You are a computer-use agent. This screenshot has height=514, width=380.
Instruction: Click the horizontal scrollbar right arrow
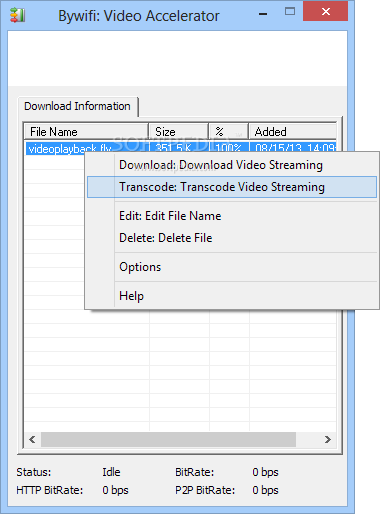[x=328, y=439]
